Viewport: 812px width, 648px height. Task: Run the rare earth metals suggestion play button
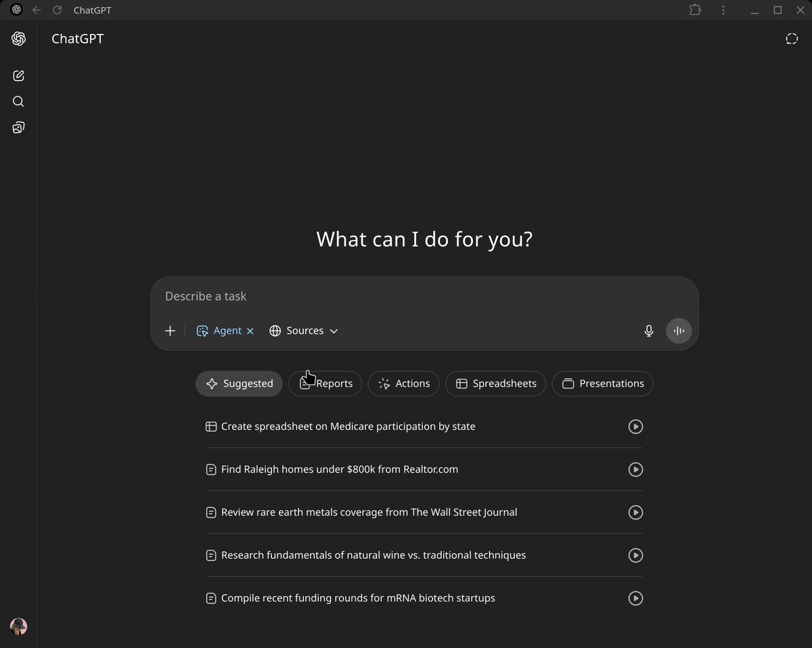(x=635, y=513)
